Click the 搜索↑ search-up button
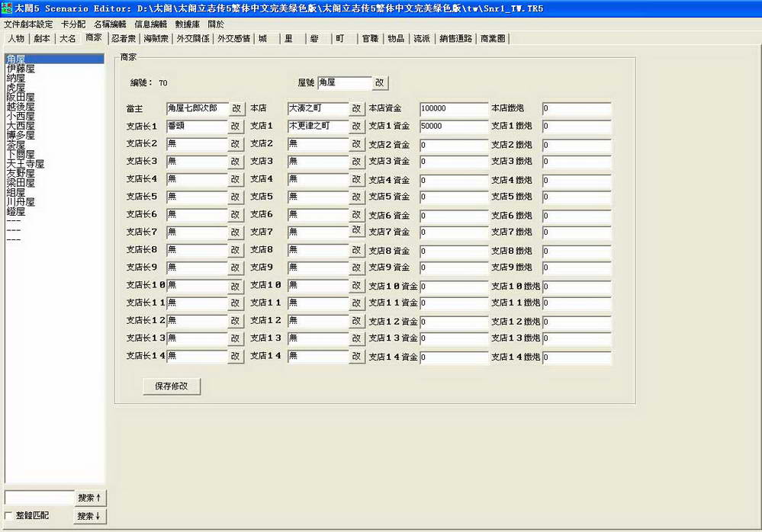This screenshot has height=532, width=762. coord(90,498)
